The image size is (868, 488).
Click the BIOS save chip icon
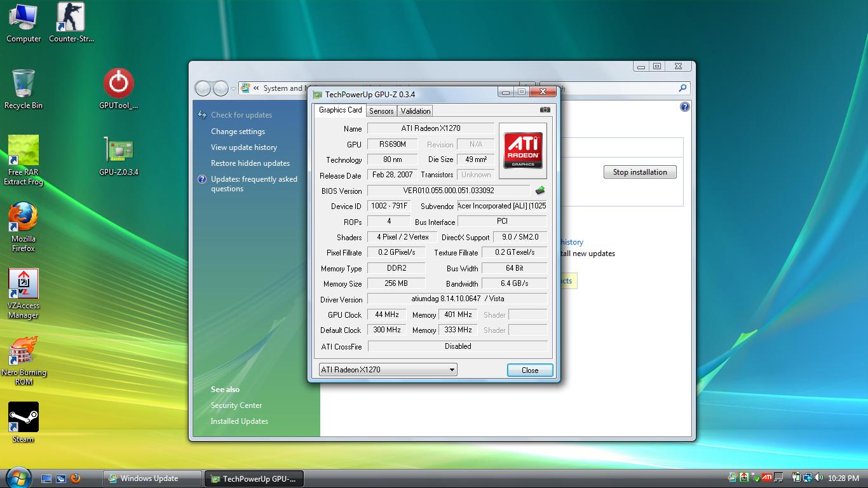coord(540,190)
